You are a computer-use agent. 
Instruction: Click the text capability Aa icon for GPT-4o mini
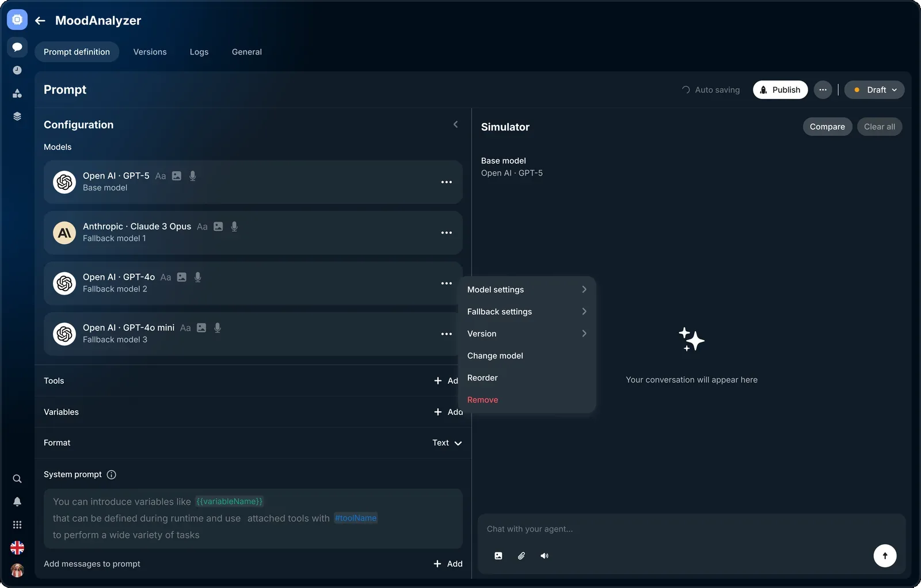[x=185, y=328]
